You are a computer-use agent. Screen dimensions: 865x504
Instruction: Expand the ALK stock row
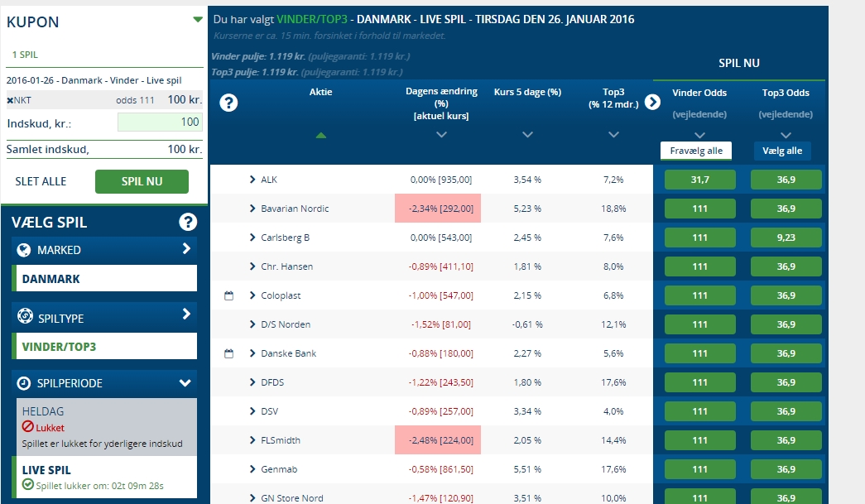coord(252,180)
